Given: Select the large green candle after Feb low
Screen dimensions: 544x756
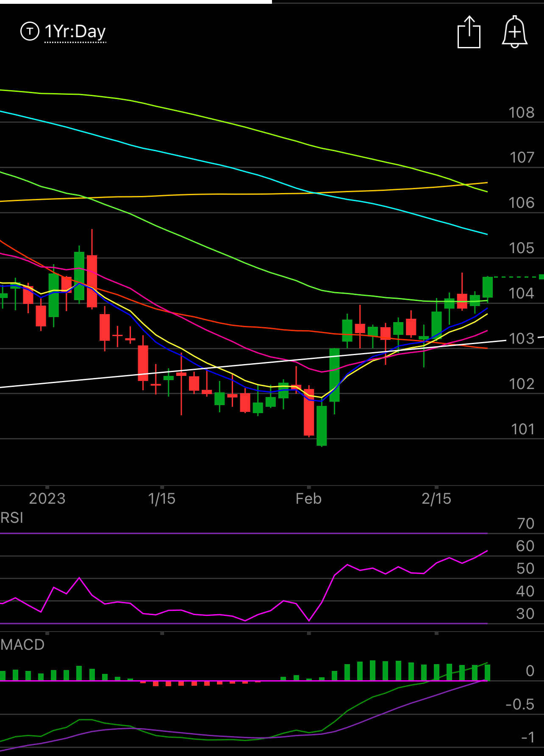Looking at the screenshot, I should tap(334, 375).
